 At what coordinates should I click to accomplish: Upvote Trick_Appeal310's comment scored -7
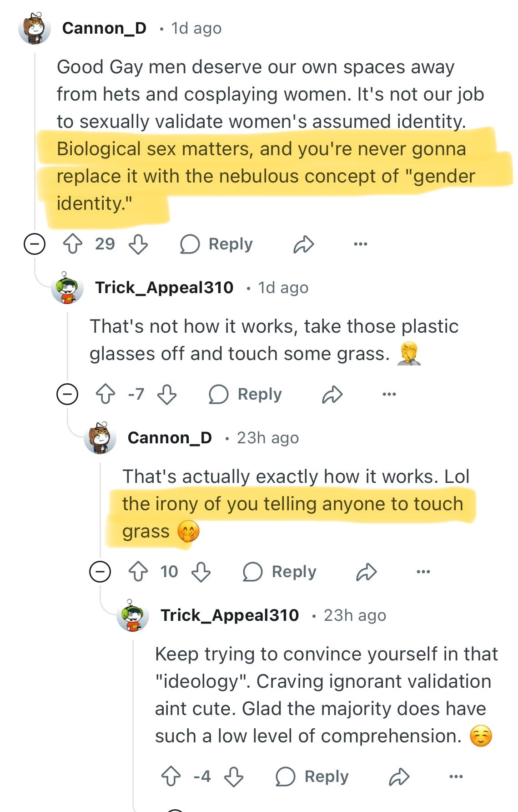click(106, 394)
